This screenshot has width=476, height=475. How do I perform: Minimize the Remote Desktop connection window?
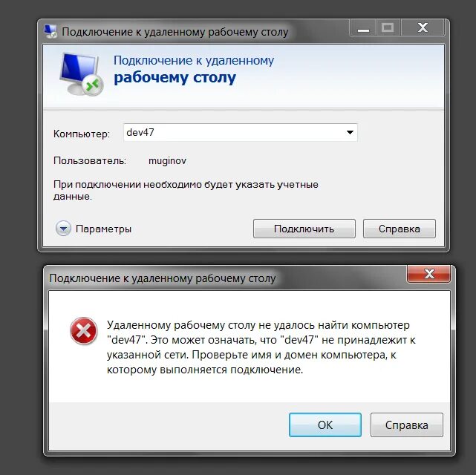click(363, 28)
